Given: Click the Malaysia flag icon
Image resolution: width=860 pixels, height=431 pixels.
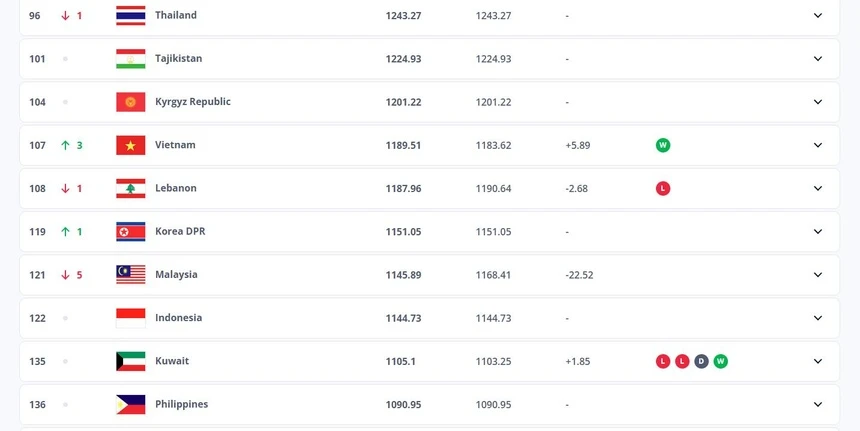Looking at the screenshot, I should click(x=130, y=274).
